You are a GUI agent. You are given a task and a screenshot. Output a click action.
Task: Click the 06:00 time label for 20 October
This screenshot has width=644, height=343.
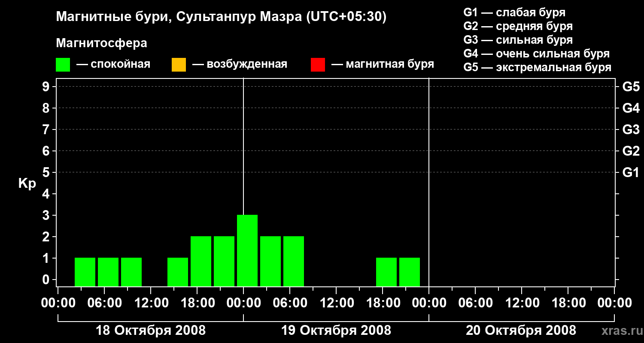pos(475,303)
